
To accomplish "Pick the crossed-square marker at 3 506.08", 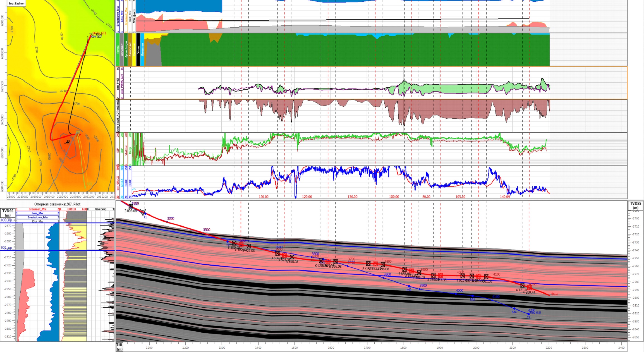I will (x=277, y=254).
